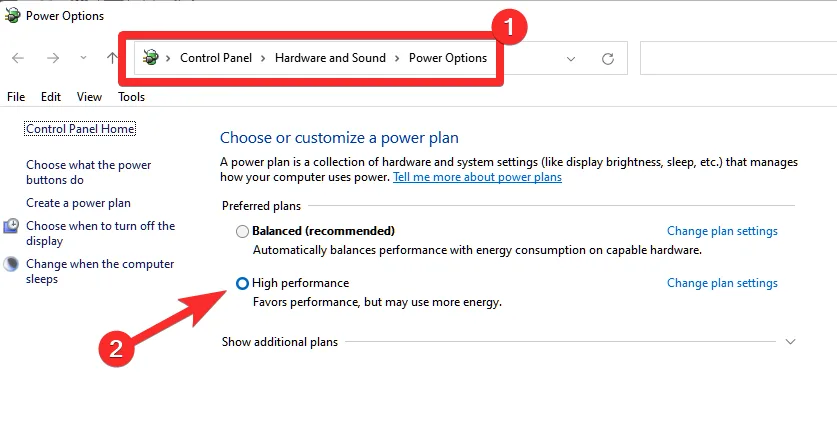Change plan settings for Balanced plan

(722, 231)
